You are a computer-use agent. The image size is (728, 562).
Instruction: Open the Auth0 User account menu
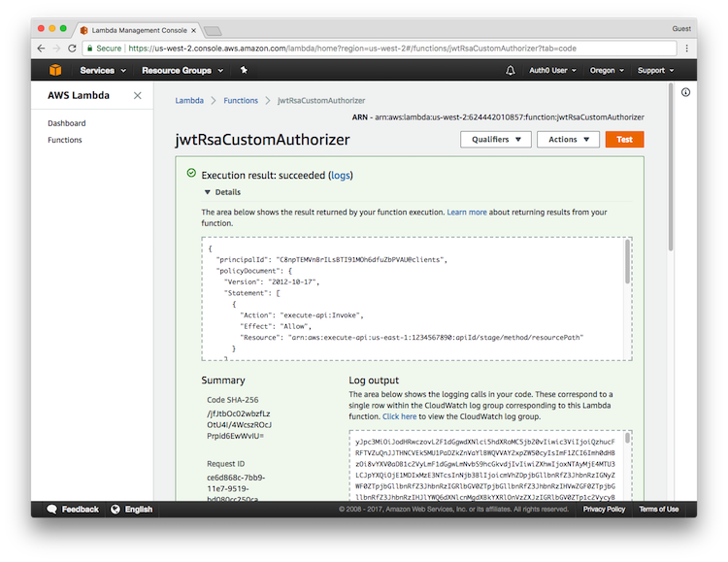coord(552,70)
